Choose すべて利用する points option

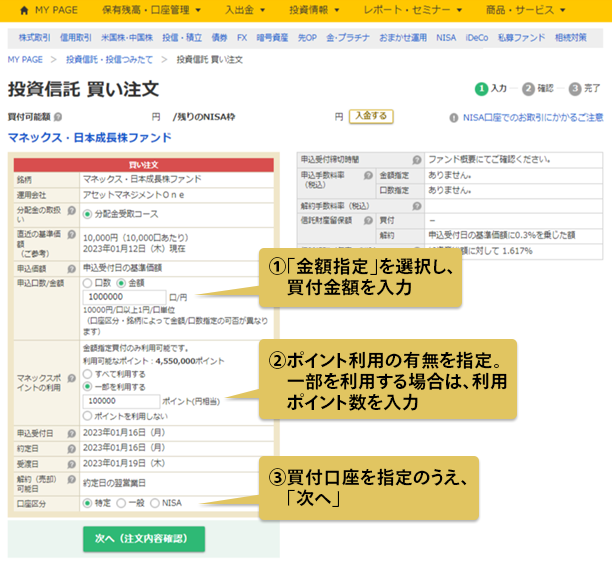88,372
